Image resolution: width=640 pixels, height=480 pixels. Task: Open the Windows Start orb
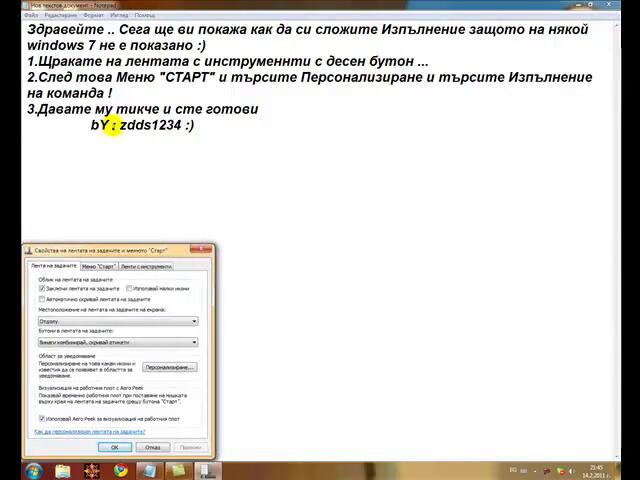coord(33,470)
